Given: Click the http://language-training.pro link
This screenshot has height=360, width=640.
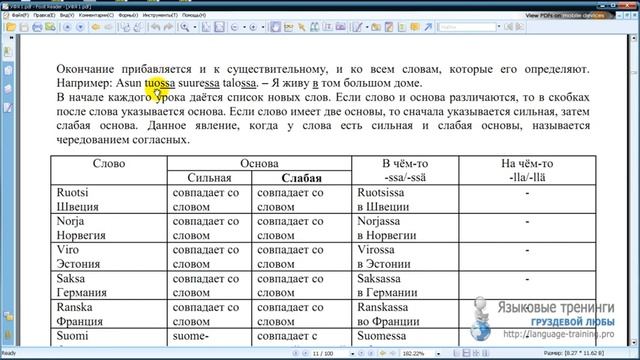Looking at the screenshot, I should [558, 334].
